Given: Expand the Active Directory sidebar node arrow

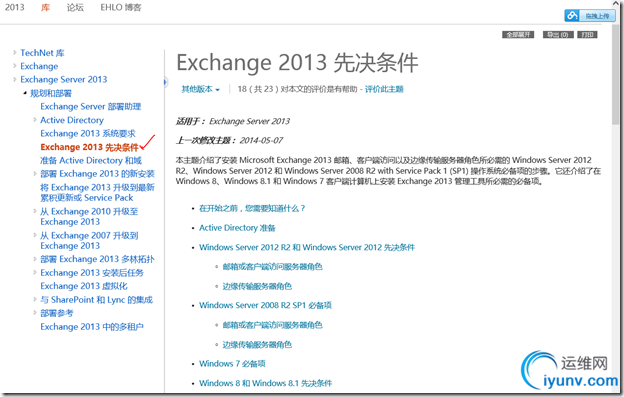Looking at the screenshot, I should (35, 119).
